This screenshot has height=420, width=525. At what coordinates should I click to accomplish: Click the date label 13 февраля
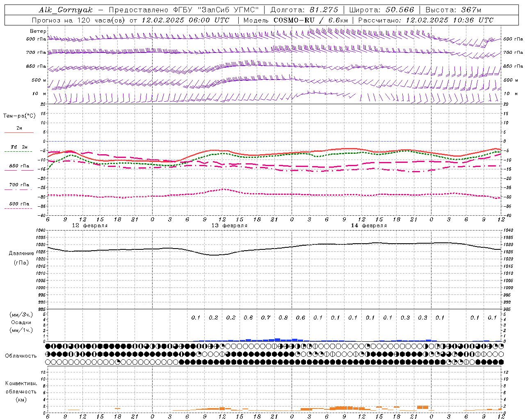pos(229,226)
